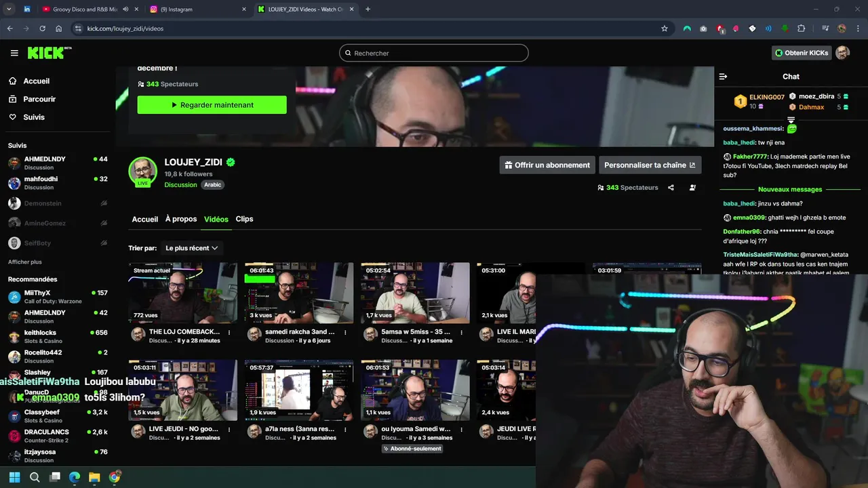868x488 pixels.
Task: Open options menu for LIVE JEUDI NO video
Action: (229, 429)
